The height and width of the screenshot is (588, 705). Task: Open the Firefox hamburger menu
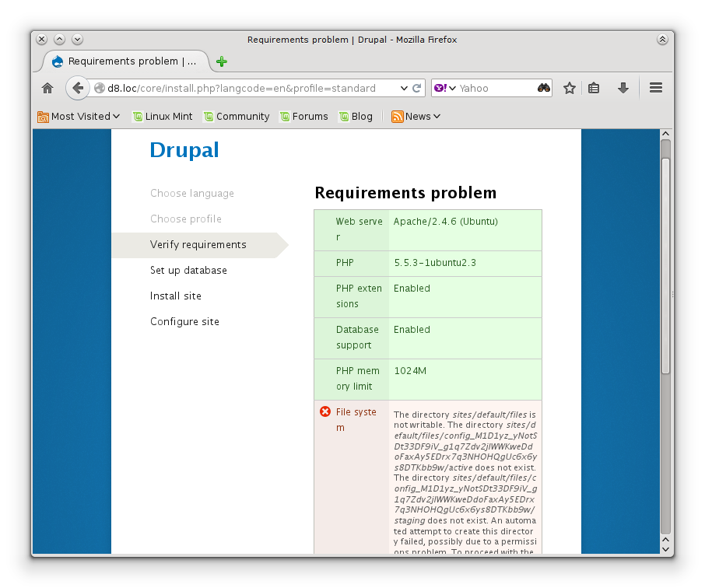coord(656,88)
